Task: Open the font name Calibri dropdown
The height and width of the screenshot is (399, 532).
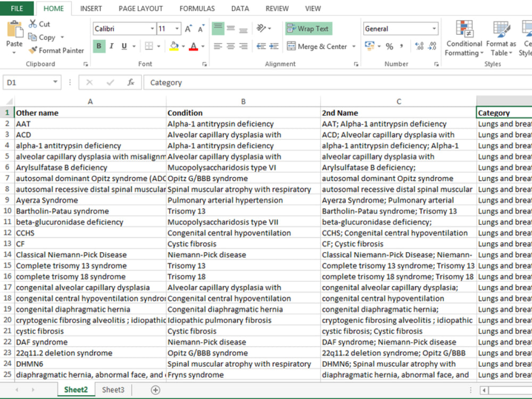Action: (152, 29)
